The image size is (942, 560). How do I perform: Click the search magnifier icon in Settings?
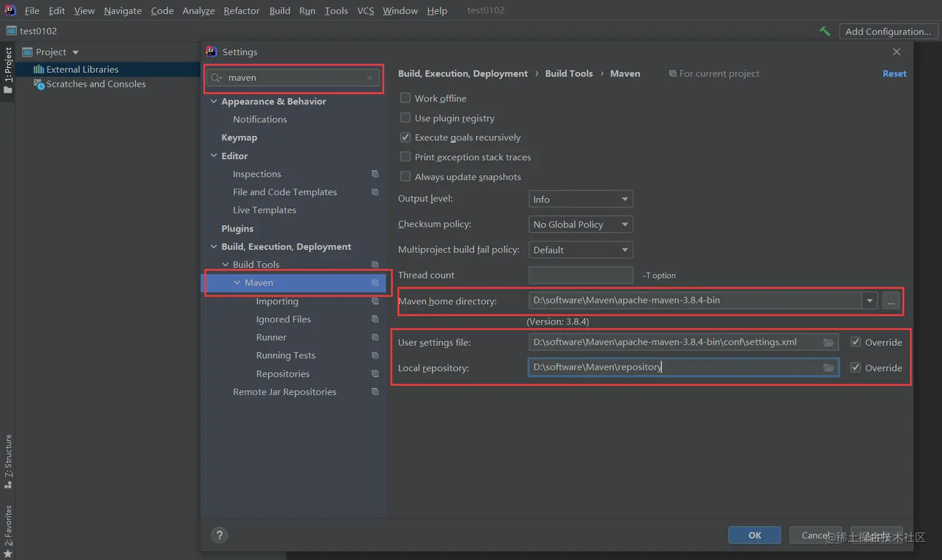tap(216, 78)
